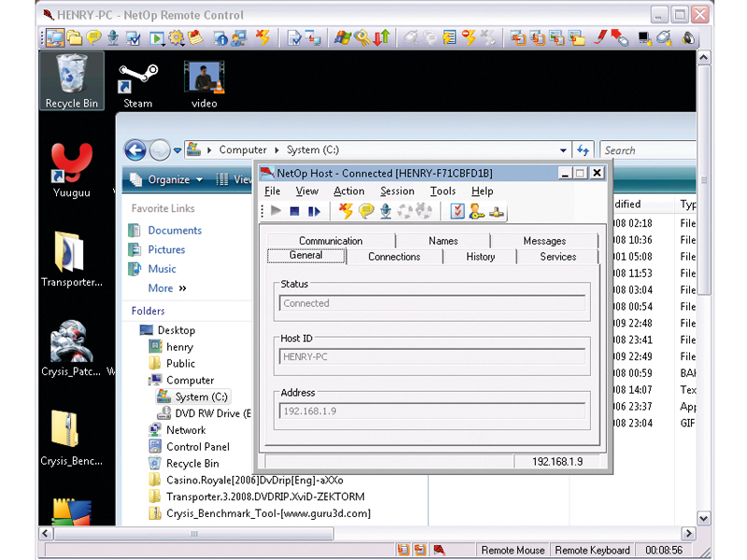Open the View menu in NetOp Host
Screen dimensions: 747x560
(307, 191)
